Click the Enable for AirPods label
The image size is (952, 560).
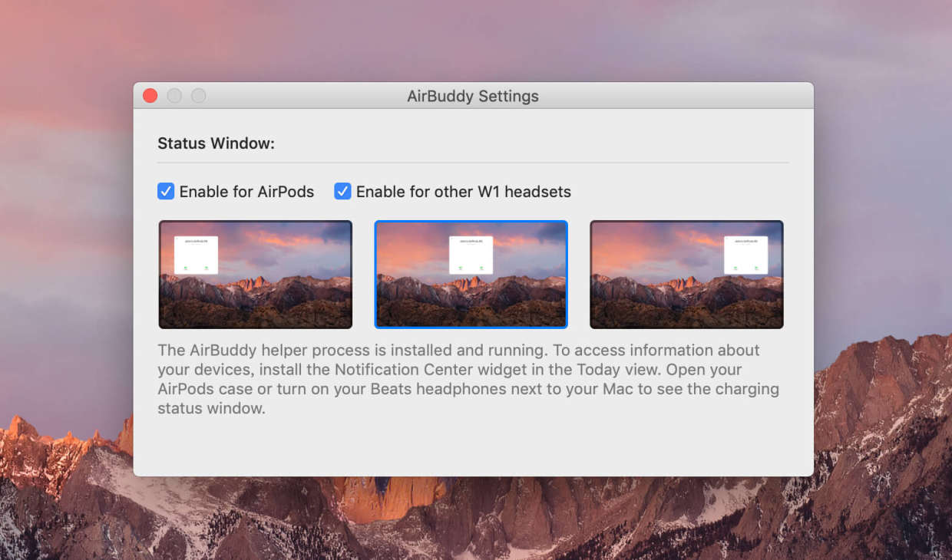pos(246,192)
